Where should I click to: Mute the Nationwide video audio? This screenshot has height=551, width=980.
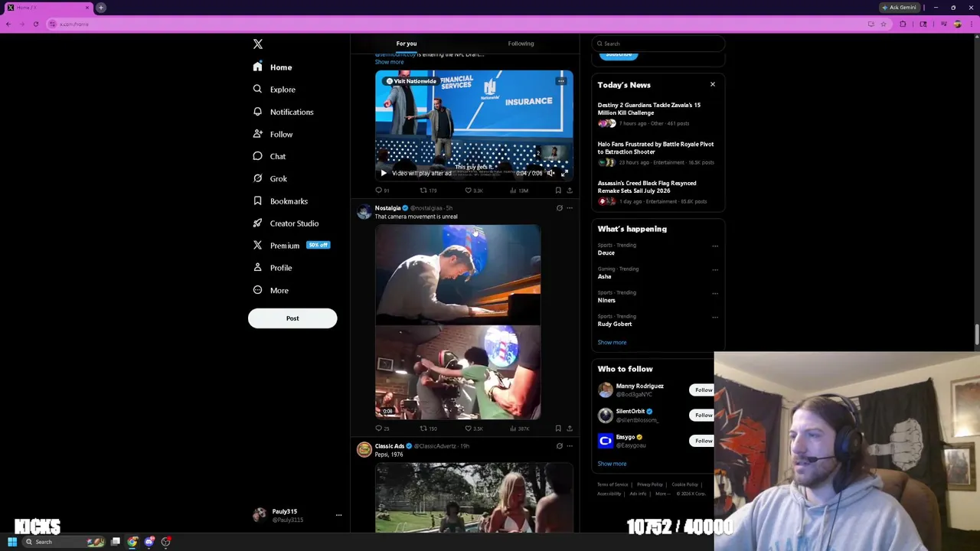[x=550, y=173]
